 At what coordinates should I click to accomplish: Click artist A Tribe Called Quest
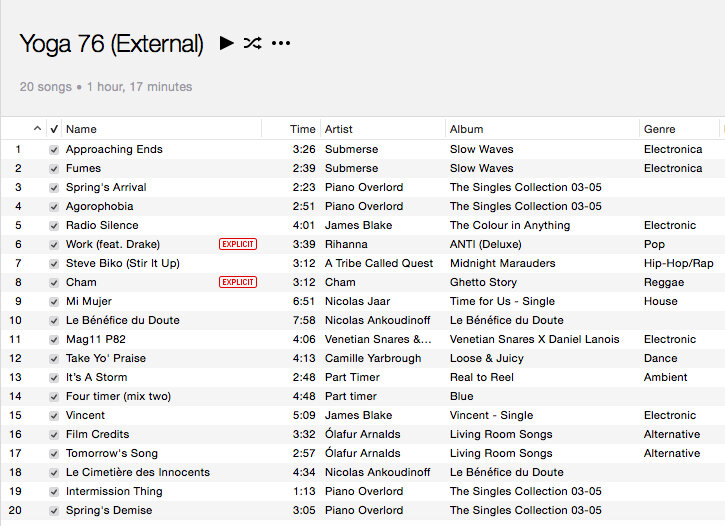pyautogui.click(x=379, y=263)
